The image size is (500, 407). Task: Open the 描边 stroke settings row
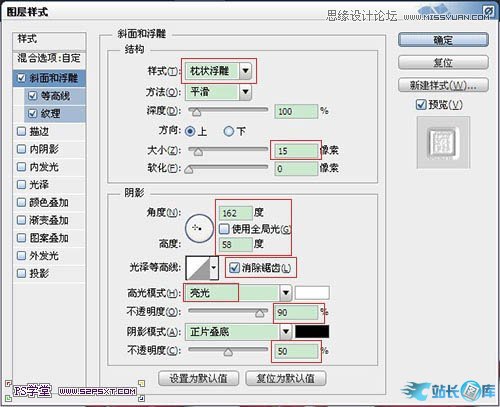click(x=49, y=131)
